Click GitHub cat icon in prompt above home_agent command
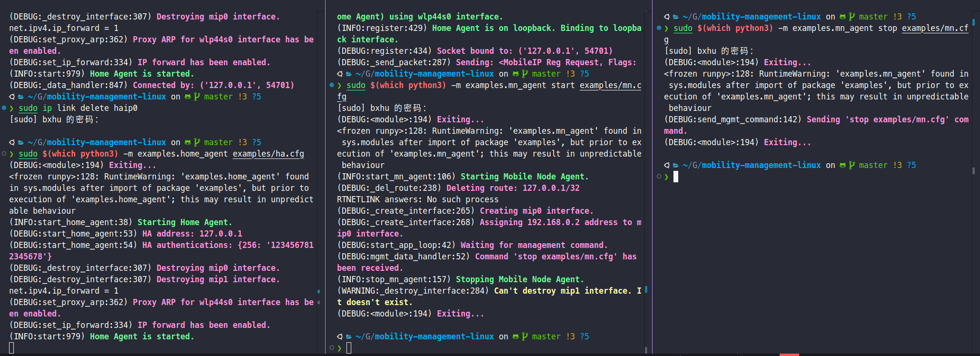The height and width of the screenshot is (356, 980). 188,142
